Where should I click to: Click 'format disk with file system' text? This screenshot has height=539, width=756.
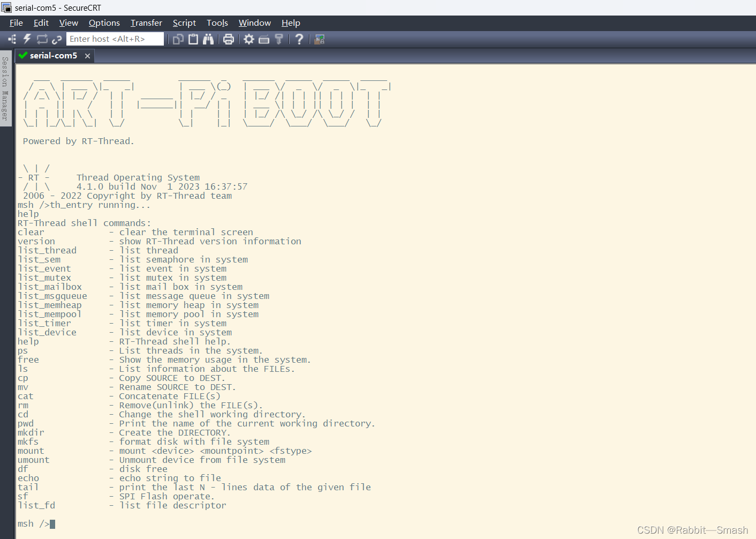194,441
